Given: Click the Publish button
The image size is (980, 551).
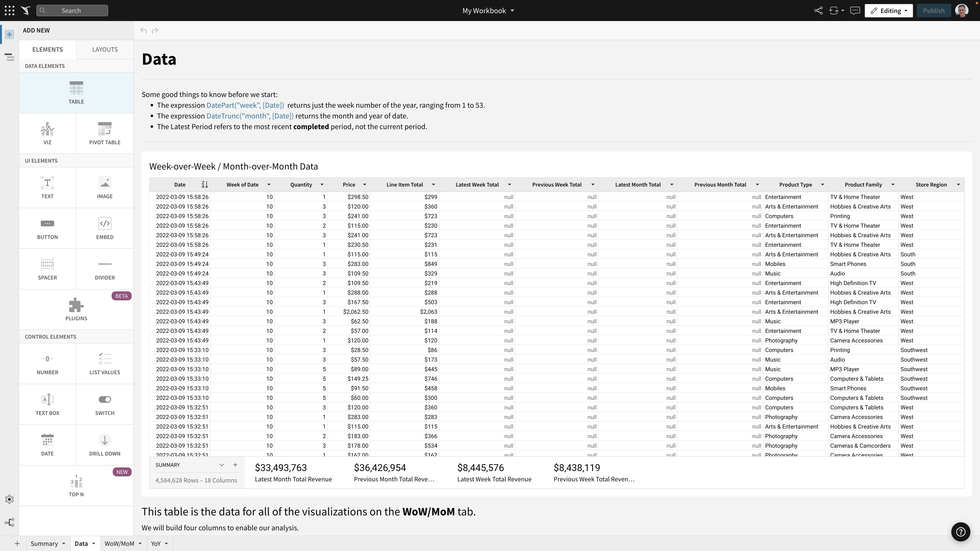Looking at the screenshot, I should pyautogui.click(x=934, y=10).
